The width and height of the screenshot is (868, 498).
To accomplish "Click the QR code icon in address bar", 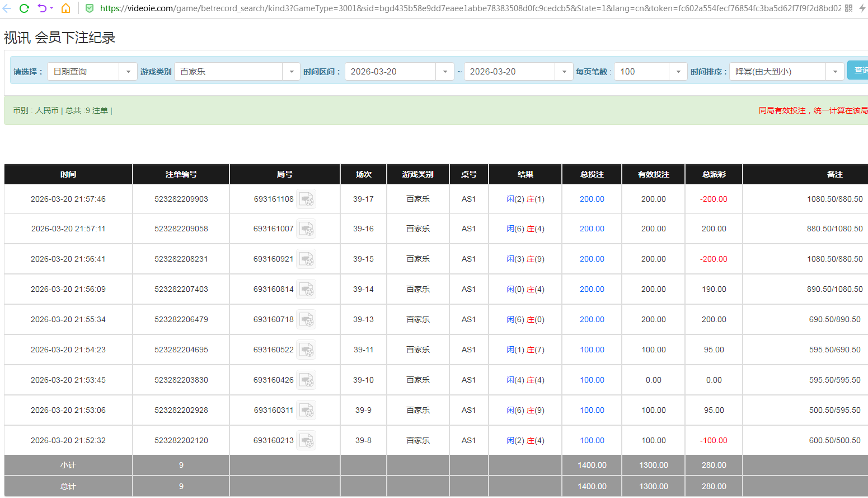I will [848, 8].
